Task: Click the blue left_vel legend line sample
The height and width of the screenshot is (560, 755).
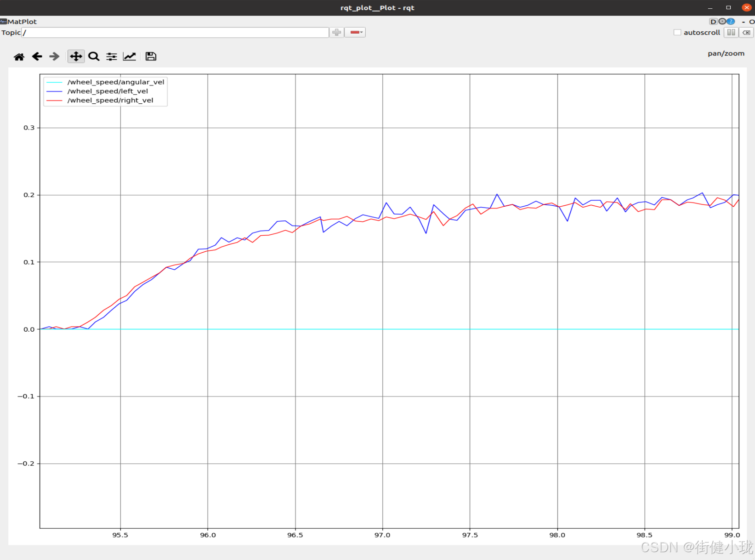Action: [x=54, y=91]
